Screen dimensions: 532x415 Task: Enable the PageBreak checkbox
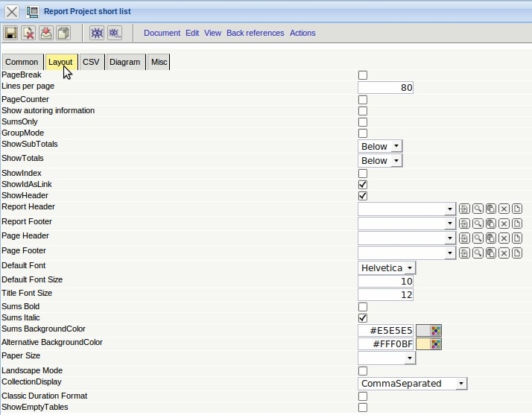(x=363, y=75)
